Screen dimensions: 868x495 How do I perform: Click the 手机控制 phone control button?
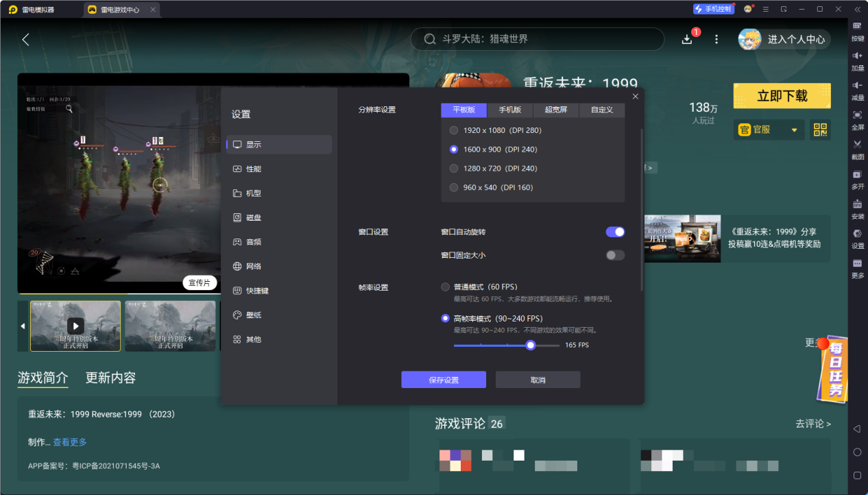[713, 10]
